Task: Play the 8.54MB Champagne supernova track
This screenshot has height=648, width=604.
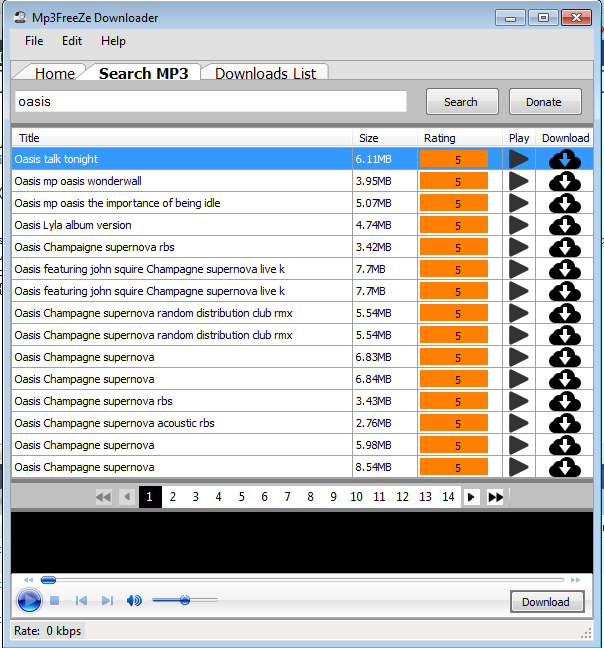Action: point(518,467)
